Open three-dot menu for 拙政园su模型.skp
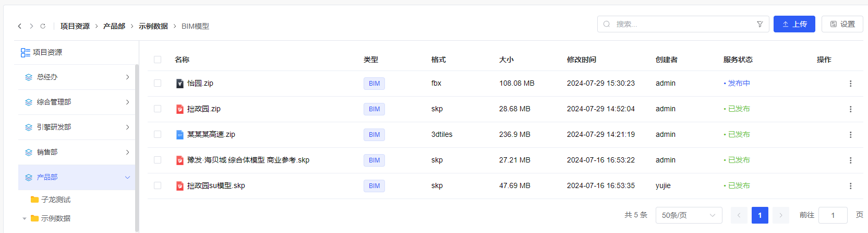868x233 pixels. pos(850,186)
